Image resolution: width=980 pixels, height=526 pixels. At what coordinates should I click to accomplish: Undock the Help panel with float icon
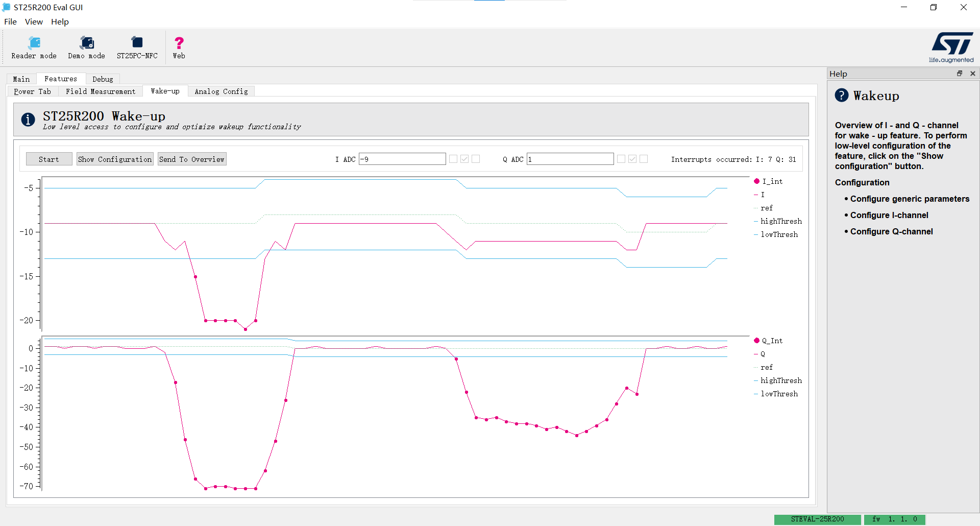click(960, 74)
